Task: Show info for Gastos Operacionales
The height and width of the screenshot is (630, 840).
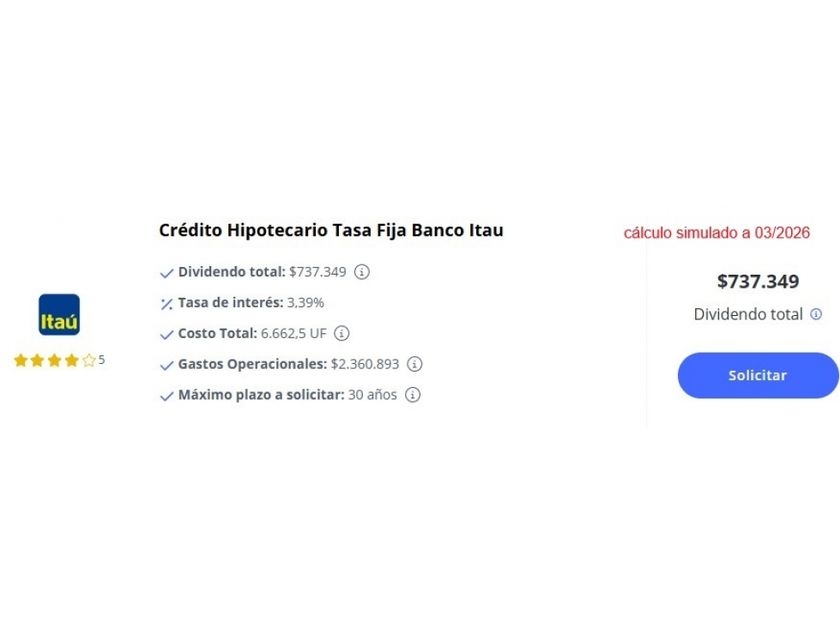Action: [414, 364]
